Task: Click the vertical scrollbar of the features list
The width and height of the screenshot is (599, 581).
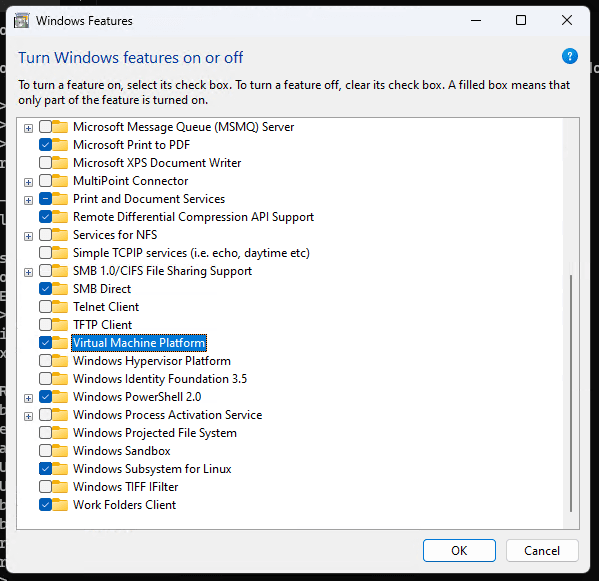Action: point(571,393)
